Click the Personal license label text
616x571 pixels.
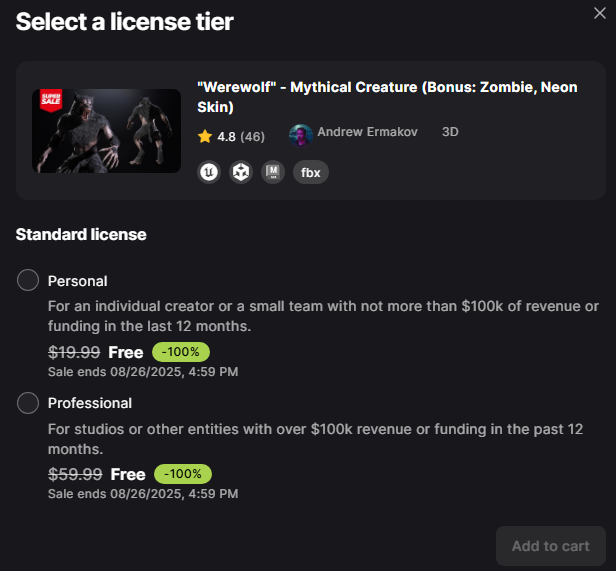coord(77,281)
